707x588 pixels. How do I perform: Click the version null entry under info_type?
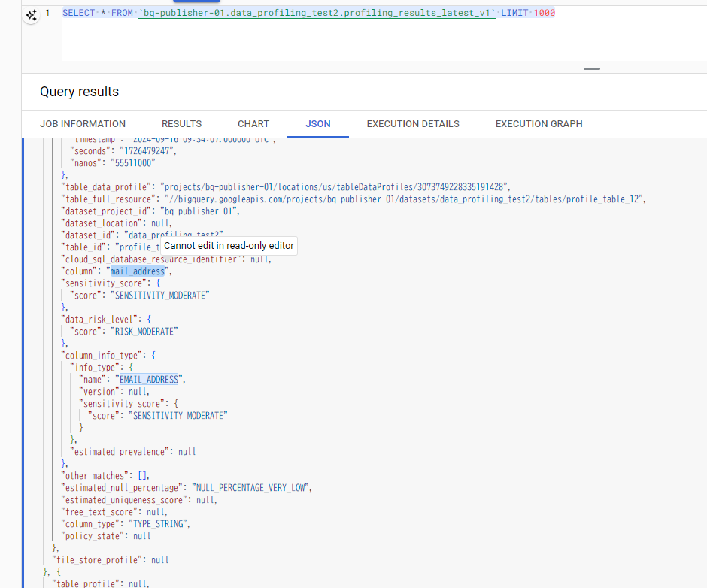(x=114, y=392)
